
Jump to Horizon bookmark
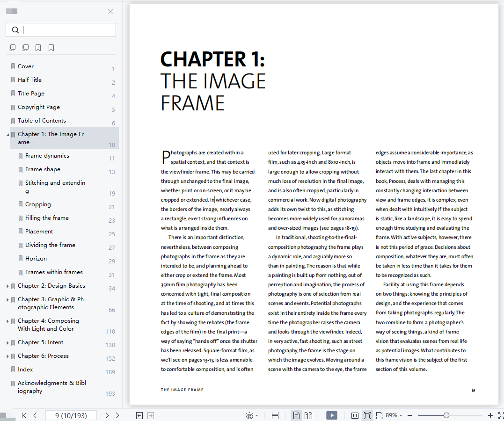click(36, 258)
